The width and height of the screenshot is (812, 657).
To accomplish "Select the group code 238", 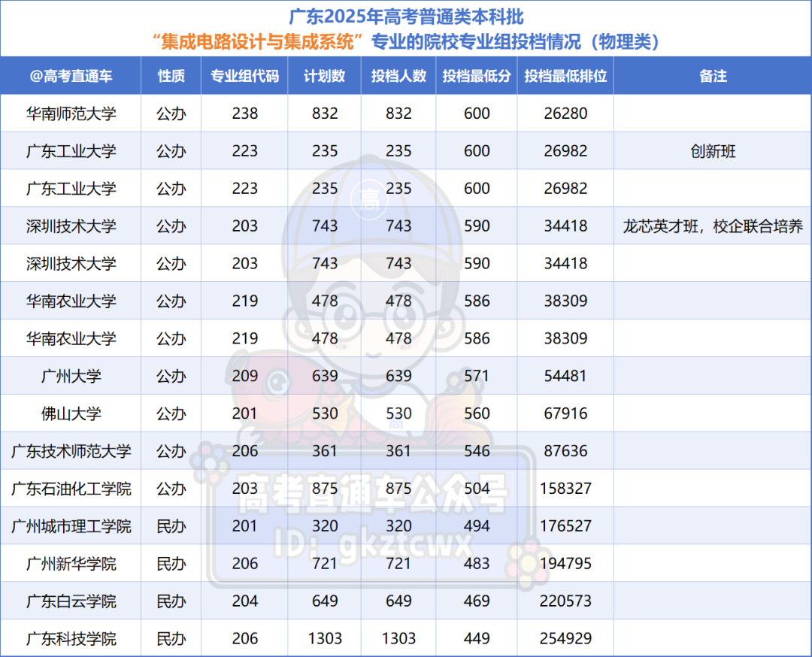I will (x=244, y=114).
